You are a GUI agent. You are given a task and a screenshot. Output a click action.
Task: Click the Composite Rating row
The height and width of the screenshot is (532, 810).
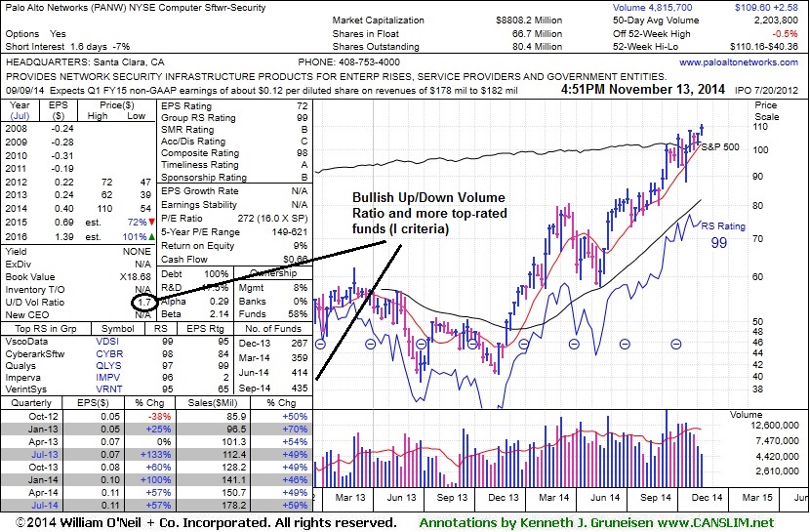[234, 153]
